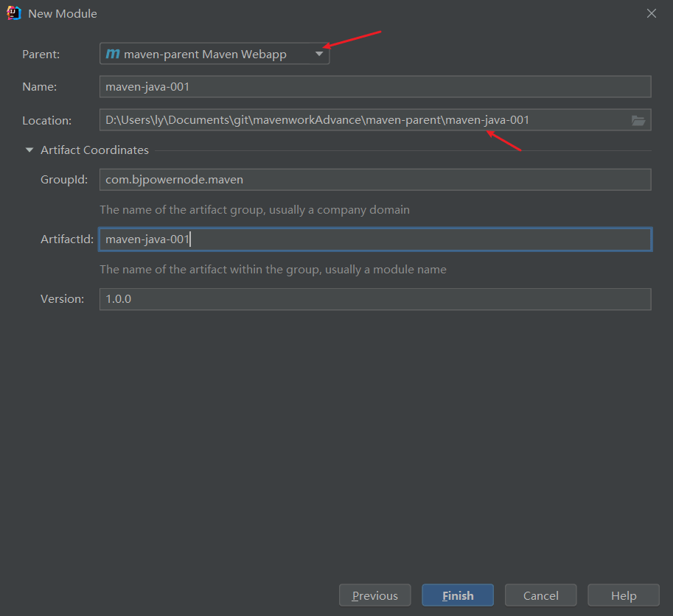Click the 'ArtifactId:' label

tap(67, 239)
